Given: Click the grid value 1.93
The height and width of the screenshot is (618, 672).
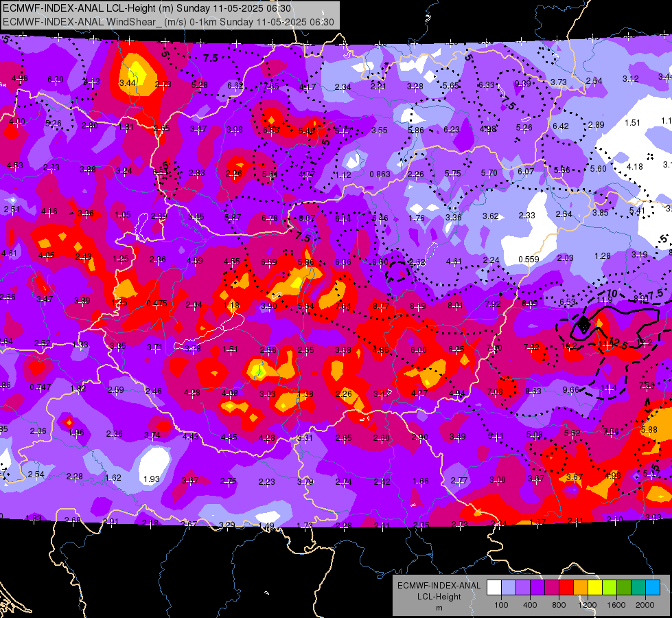Looking at the screenshot, I should [x=151, y=479].
